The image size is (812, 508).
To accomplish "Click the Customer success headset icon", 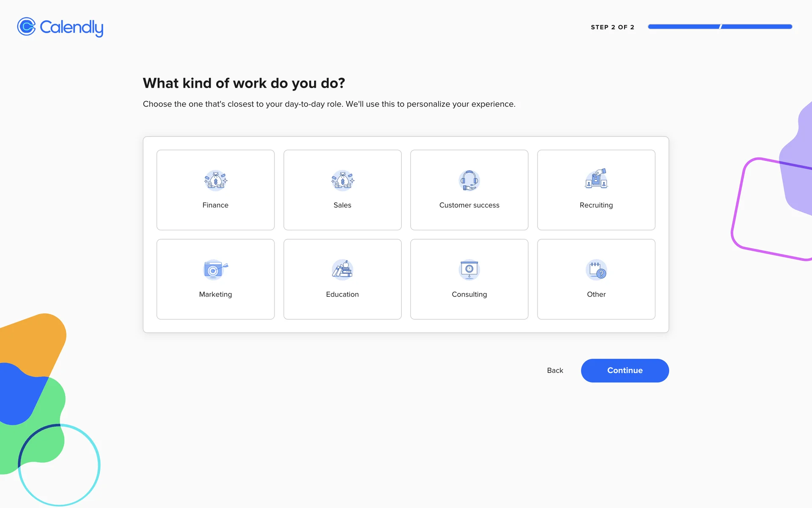I will 469,181.
